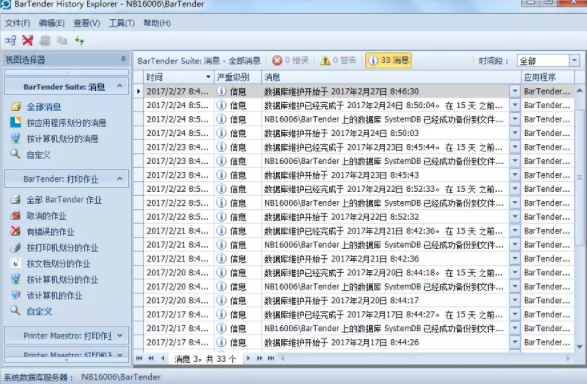Click the connect database toolbar icon

point(10,40)
